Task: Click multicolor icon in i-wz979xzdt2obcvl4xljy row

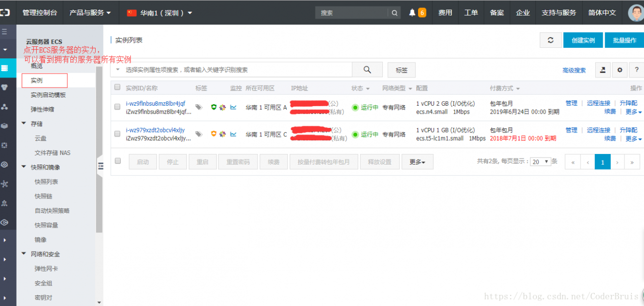Action: click(222, 134)
